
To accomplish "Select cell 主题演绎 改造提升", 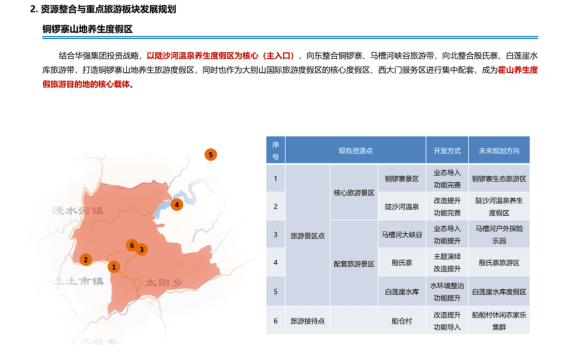I will pos(447,263).
